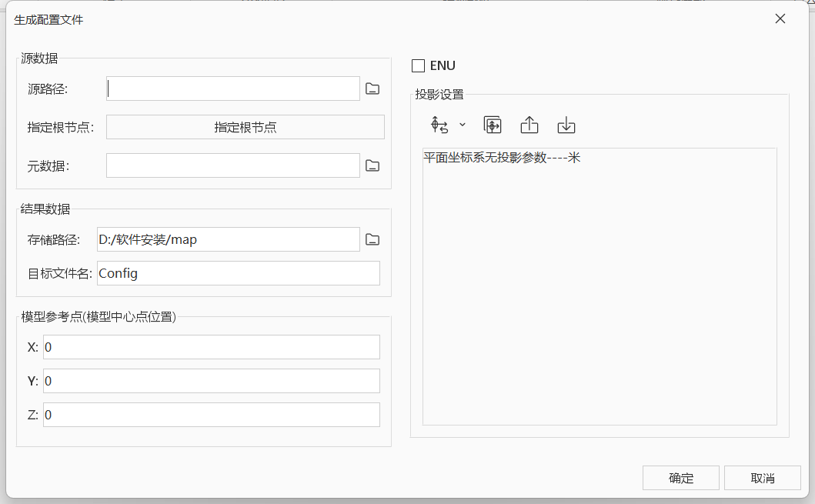This screenshot has width=815, height=504.
Task: Select the 目标文件名 Config field
Action: tap(239, 273)
